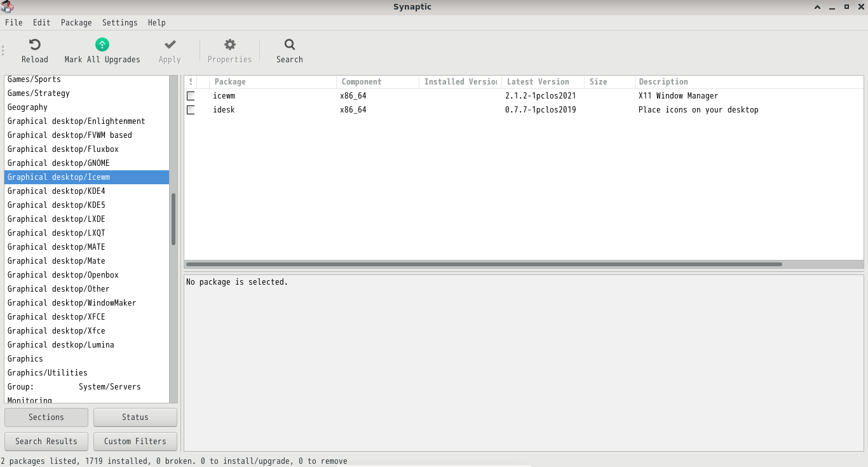Select the idesk package name
Screen dimensions: 868x467
[224, 110]
